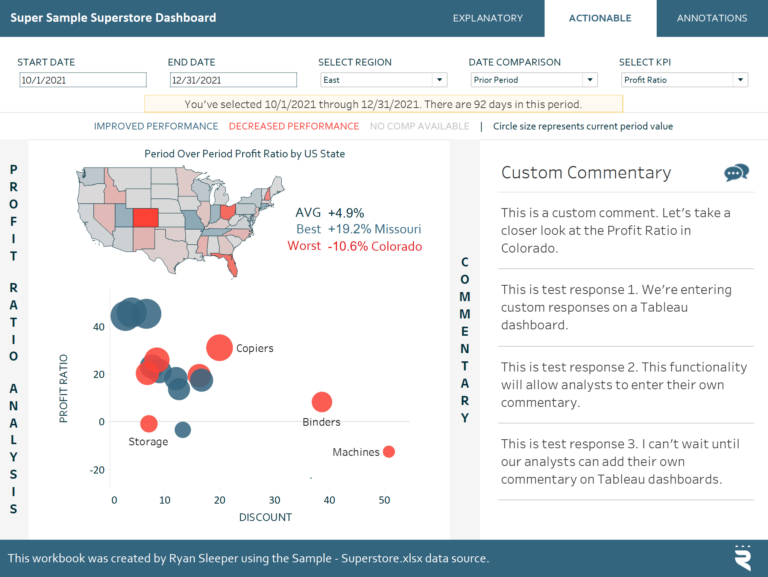This screenshot has height=577, width=768.
Task: Open the Select Region dropdown
Action: click(x=383, y=80)
